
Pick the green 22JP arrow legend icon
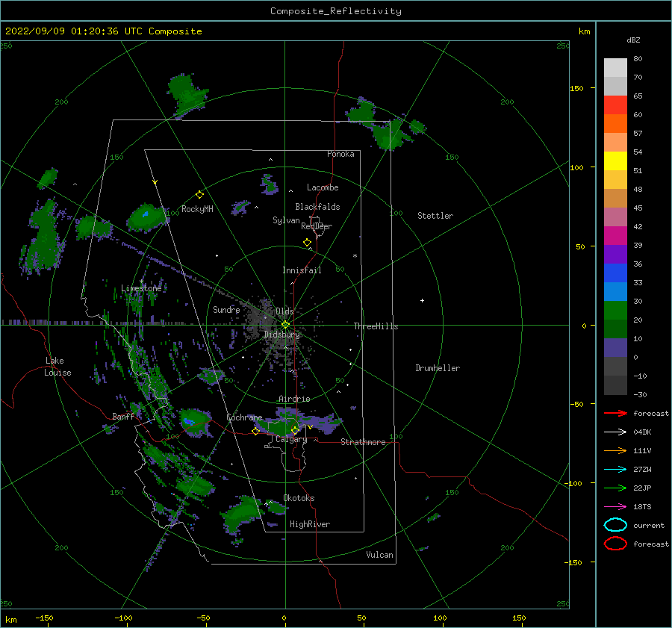pos(615,488)
